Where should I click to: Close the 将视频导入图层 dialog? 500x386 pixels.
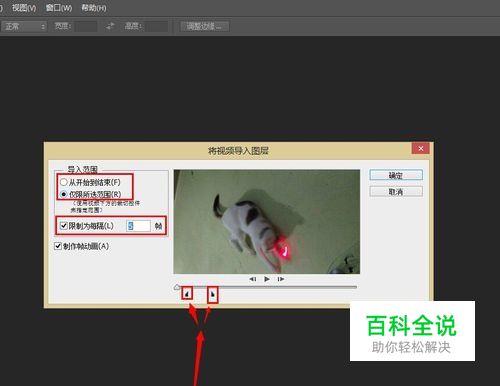pyautogui.click(x=421, y=148)
